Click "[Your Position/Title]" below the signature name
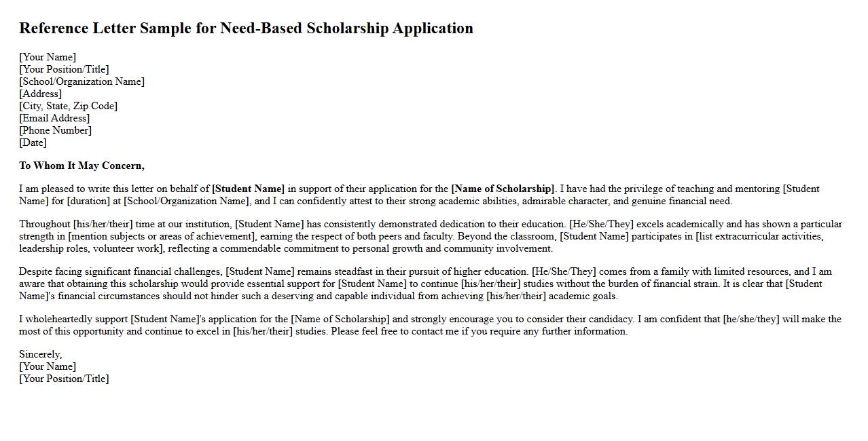Image resolution: width=868 pixels, height=441 pixels. coord(64,379)
